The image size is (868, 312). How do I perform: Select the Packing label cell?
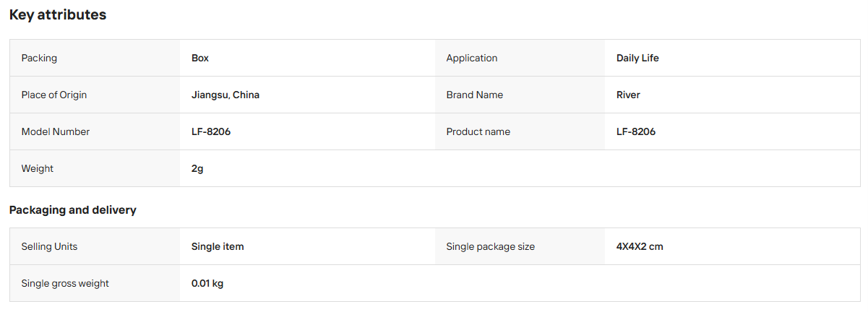(x=95, y=58)
